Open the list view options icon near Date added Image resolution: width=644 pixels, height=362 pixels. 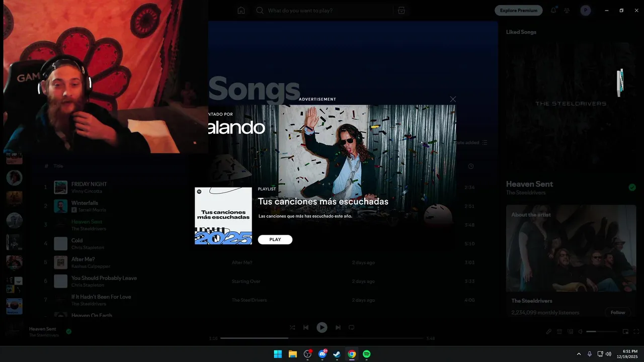click(485, 143)
